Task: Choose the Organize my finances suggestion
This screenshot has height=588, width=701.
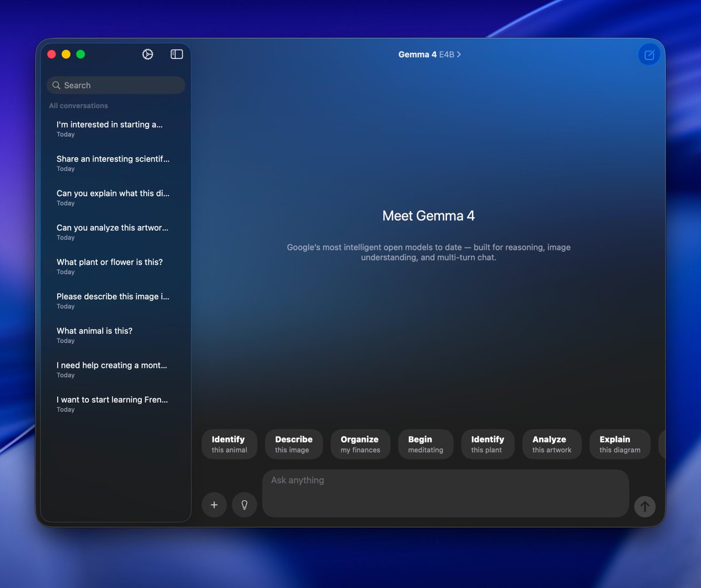Action: coord(360,444)
